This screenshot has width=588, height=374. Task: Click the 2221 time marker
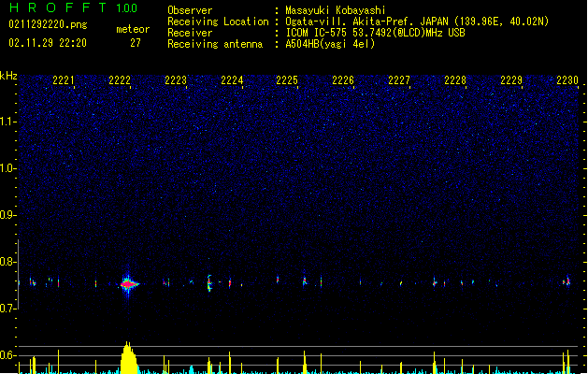click(x=64, y=80)
